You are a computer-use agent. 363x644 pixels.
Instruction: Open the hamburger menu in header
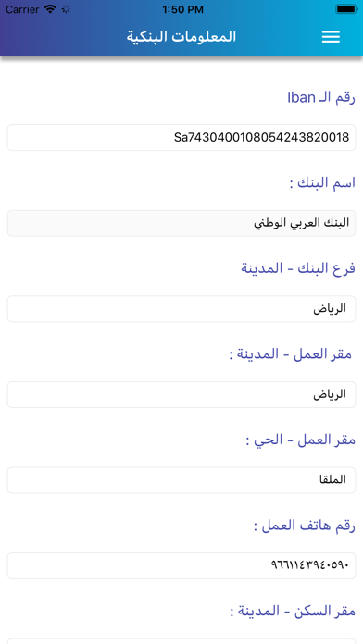click(x=331, y=37)
